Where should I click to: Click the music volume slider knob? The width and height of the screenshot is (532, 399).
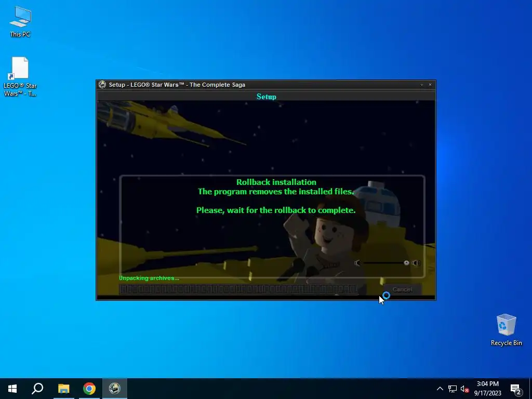(406, 263)
